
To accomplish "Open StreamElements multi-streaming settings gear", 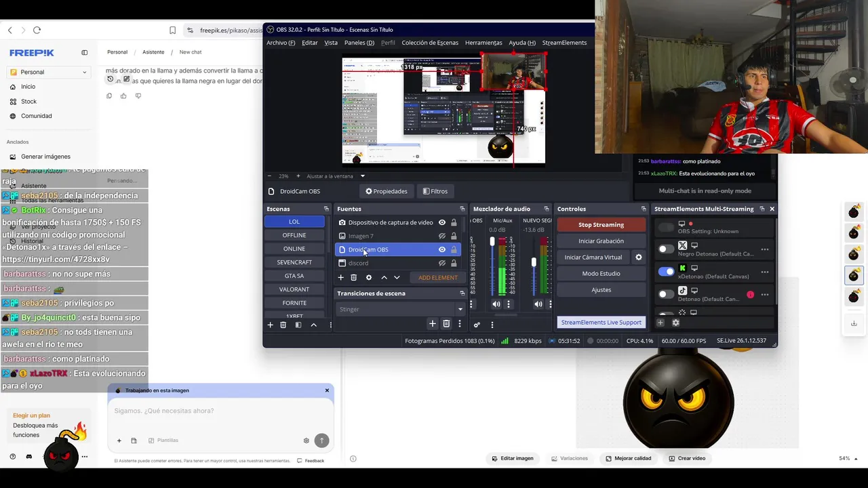I will pyautogui.click(x=675, y=323).
